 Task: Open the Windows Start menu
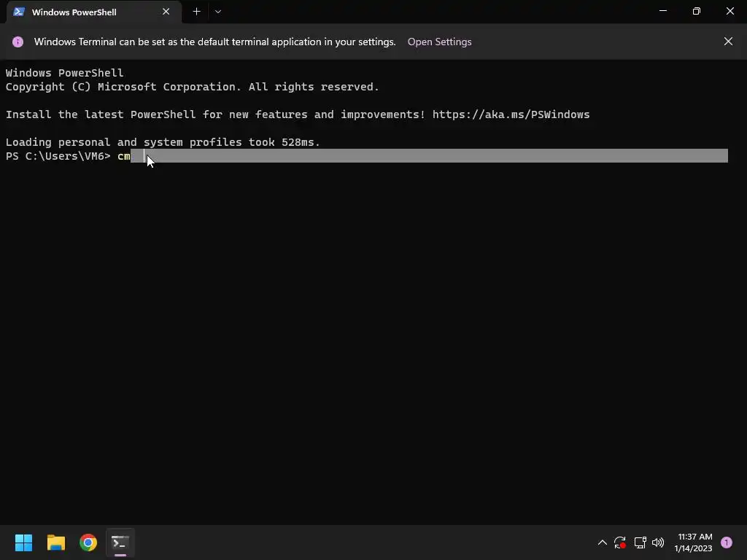click(23, 542)
